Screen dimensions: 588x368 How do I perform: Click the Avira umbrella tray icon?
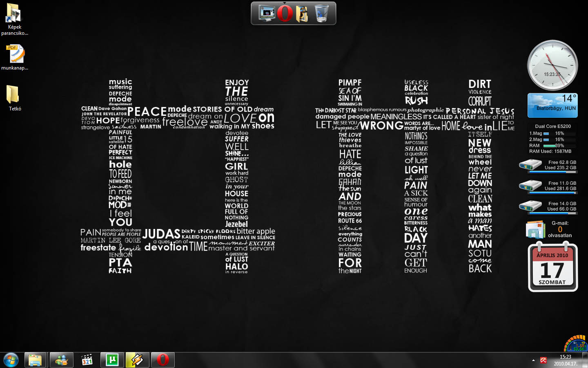543,360
